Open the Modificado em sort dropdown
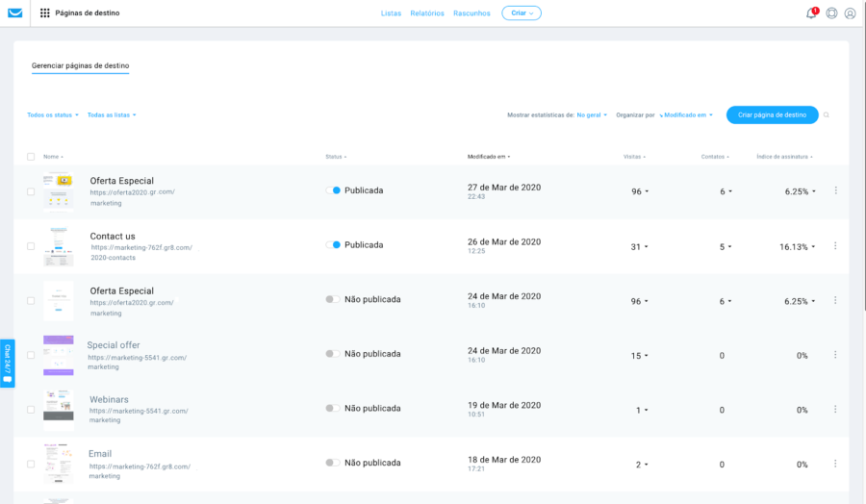866x504 pixels. [686, 114]
